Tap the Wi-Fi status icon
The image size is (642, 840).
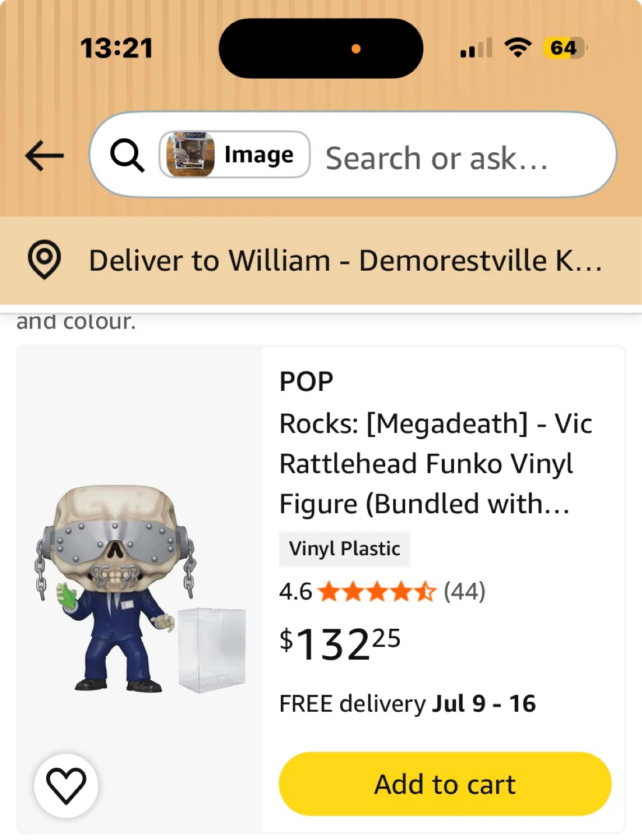click(x=518, y=48)
